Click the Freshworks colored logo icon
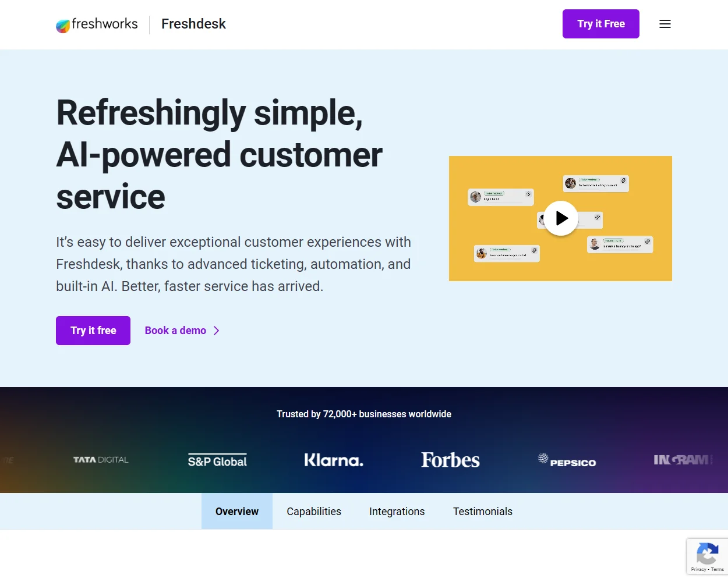 (x=62, y=25)
